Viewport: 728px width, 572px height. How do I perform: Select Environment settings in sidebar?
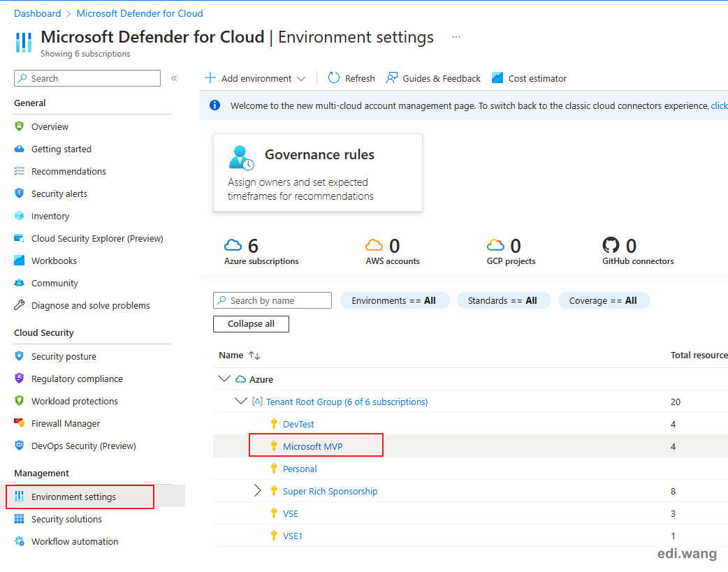(x=95, y=497)
